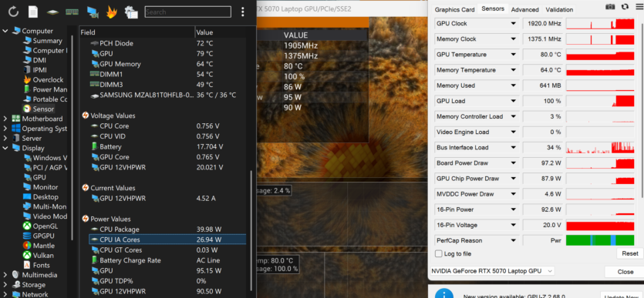The image size is (644, 298).
Task: Open the GPU Clock sensor dropdown
Action: point(513,24)
